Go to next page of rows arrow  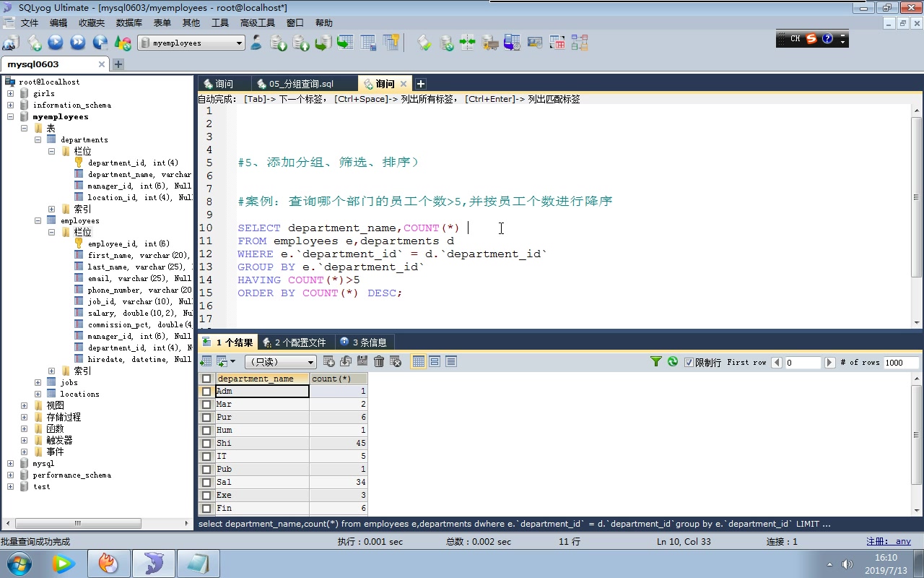[x=829, y=362]
